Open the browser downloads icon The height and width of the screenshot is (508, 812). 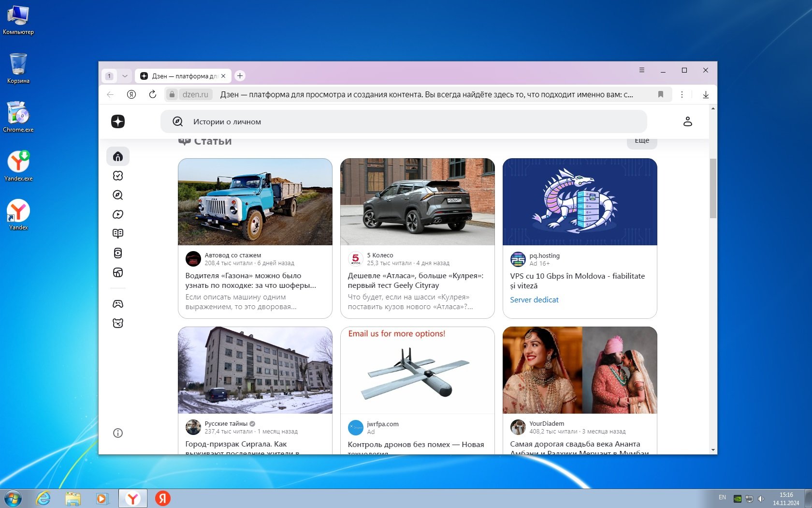click(706, 95)
